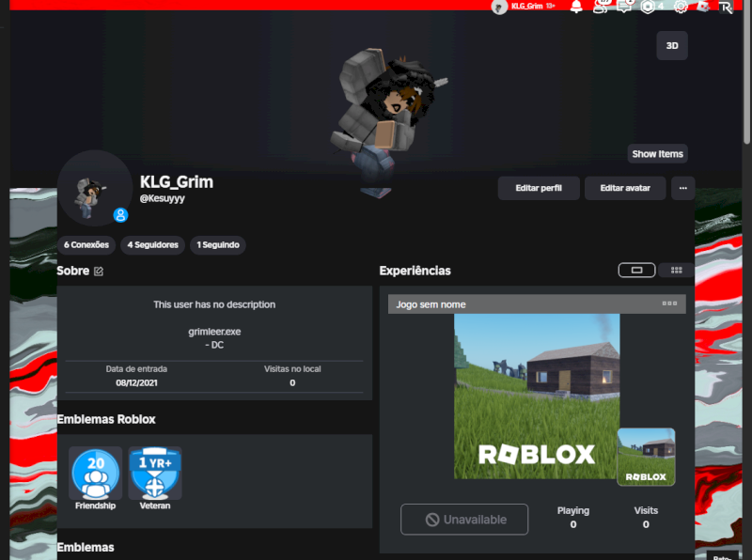The image size is (752, 560).
Task: Click the Experiências heading
Action: (415, 271)
